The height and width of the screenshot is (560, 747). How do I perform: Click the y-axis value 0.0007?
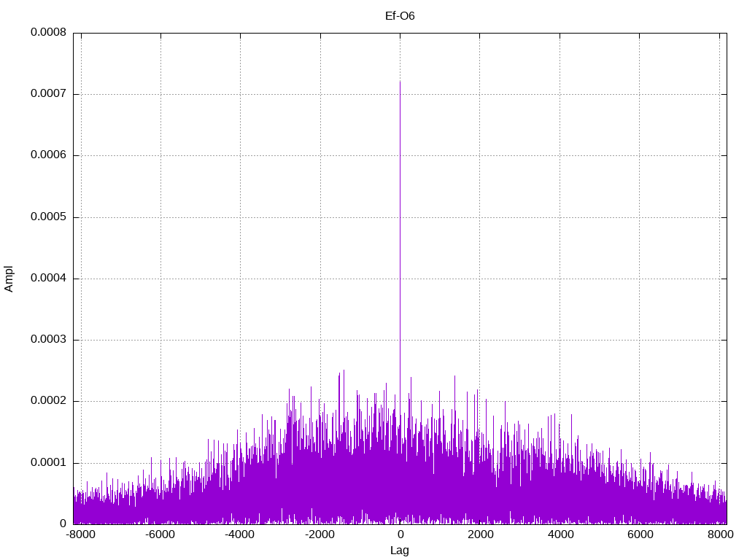pos(49,94)
